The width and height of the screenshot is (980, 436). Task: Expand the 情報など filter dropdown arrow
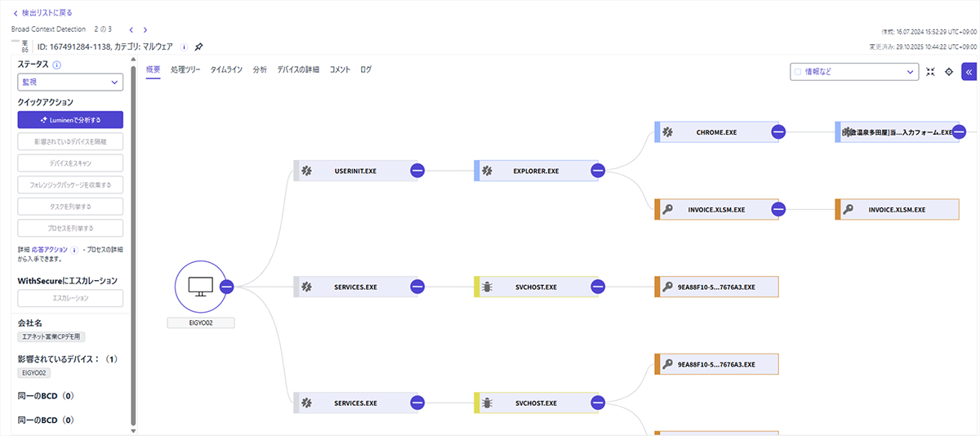pos(911,72)
